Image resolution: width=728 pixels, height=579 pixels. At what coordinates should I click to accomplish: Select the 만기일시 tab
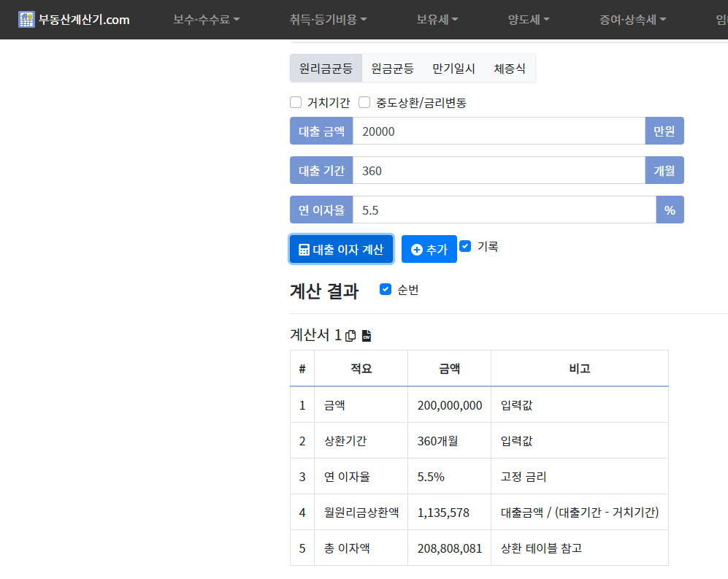(453, 68)
